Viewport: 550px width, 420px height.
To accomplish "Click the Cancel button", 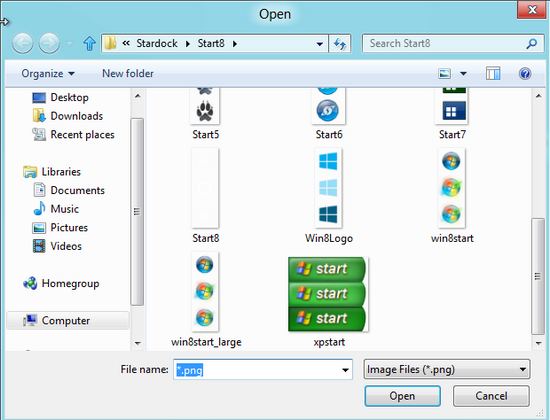I will [x=491, y=396].
